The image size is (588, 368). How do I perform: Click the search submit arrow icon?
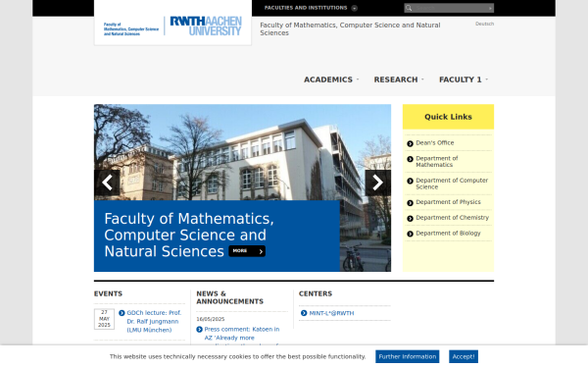(x=490, y=8)
